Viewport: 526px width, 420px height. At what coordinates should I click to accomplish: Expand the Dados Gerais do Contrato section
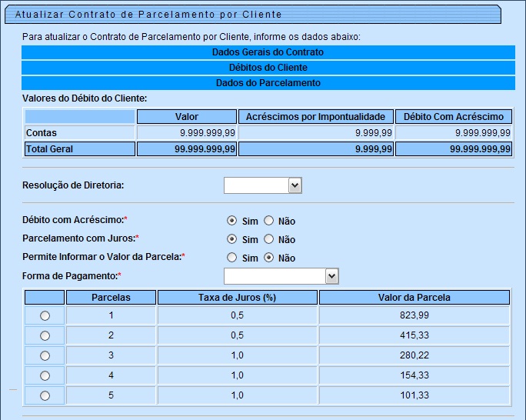click(268, 52)
